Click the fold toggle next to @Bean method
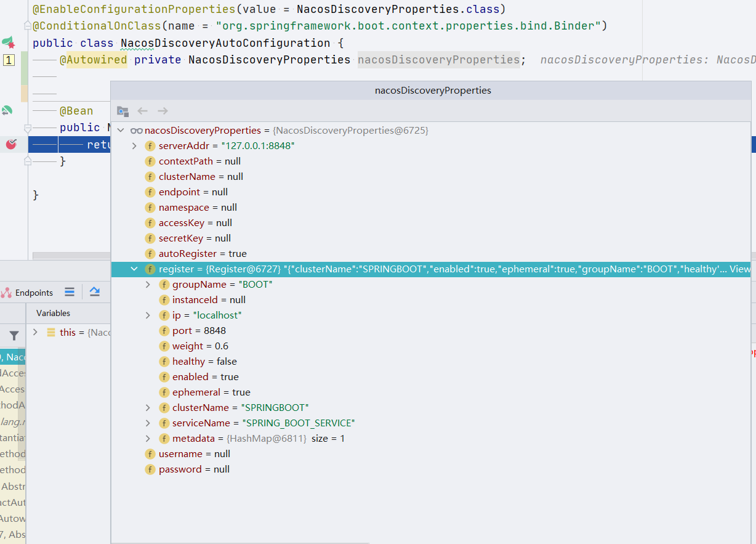Screen dimensions: 756x544 (27, 128)
